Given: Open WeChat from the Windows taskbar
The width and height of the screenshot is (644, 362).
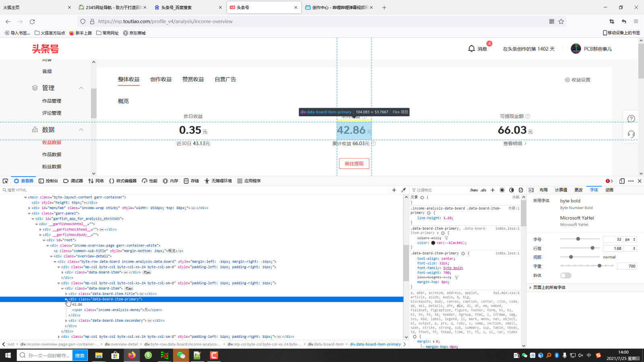Looking at the screenshot, I should [x=181, y=355].
